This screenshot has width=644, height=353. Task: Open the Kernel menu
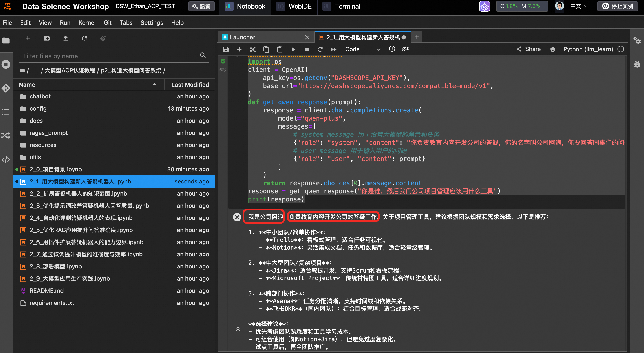point(87,22)
